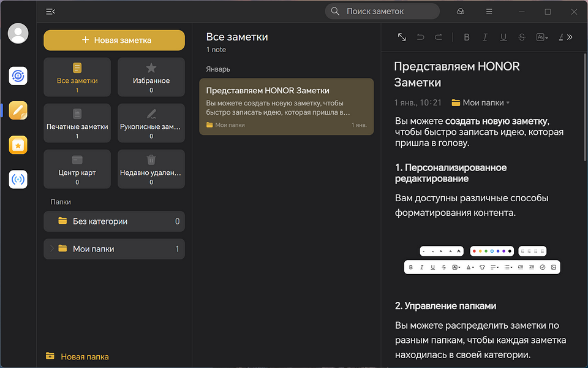Image resolution: width=588 pixels, height=368 pixels.
Task: Open the app with the star icon in the left sidebar
Action: click(x=18, y=145)
